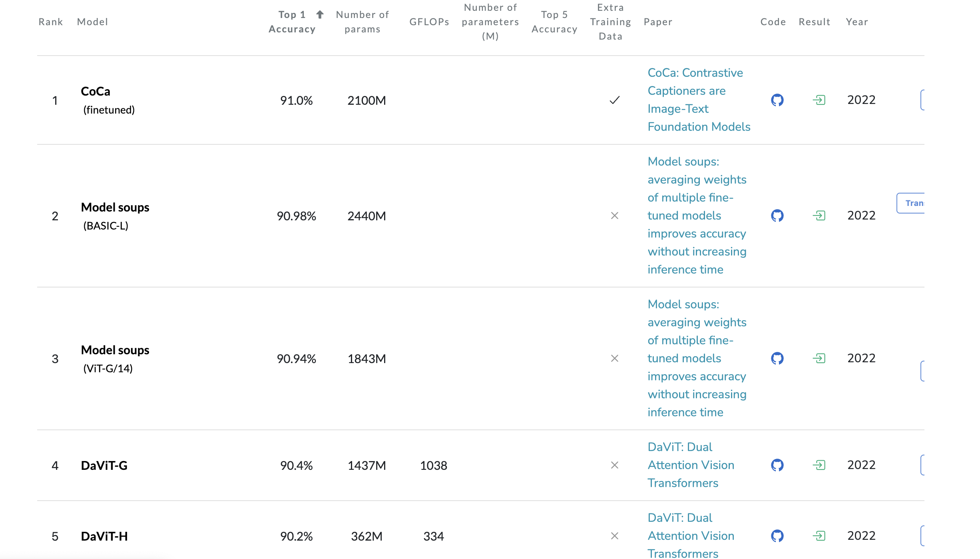980x559 pixels.
Task: Select the CoCa (finetuned) model name
Action: (108, 100)
